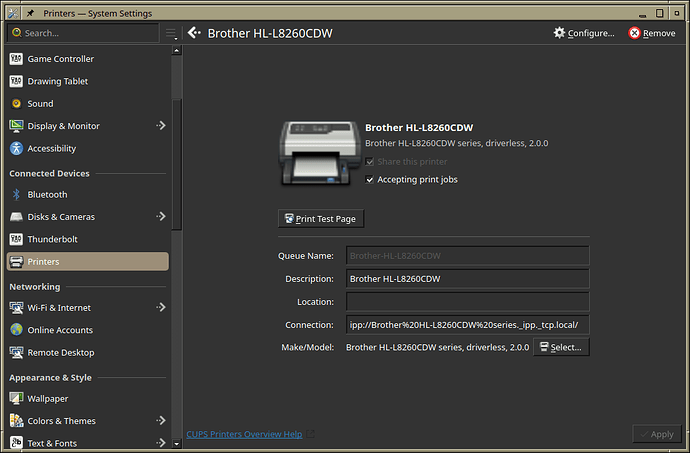Viewport: 690px width, 453px height.
Task: Open the Sound speaker icon
Action: 16,103
